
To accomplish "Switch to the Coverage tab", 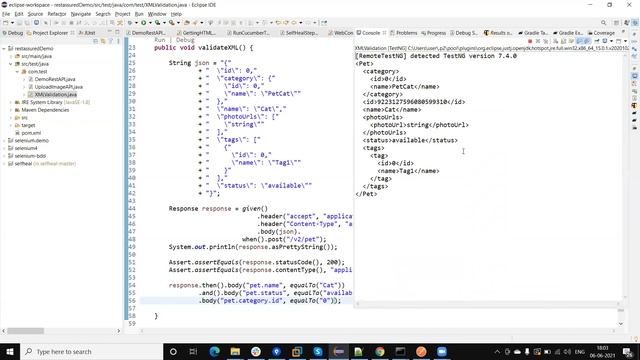I will (x=601, y=33).
